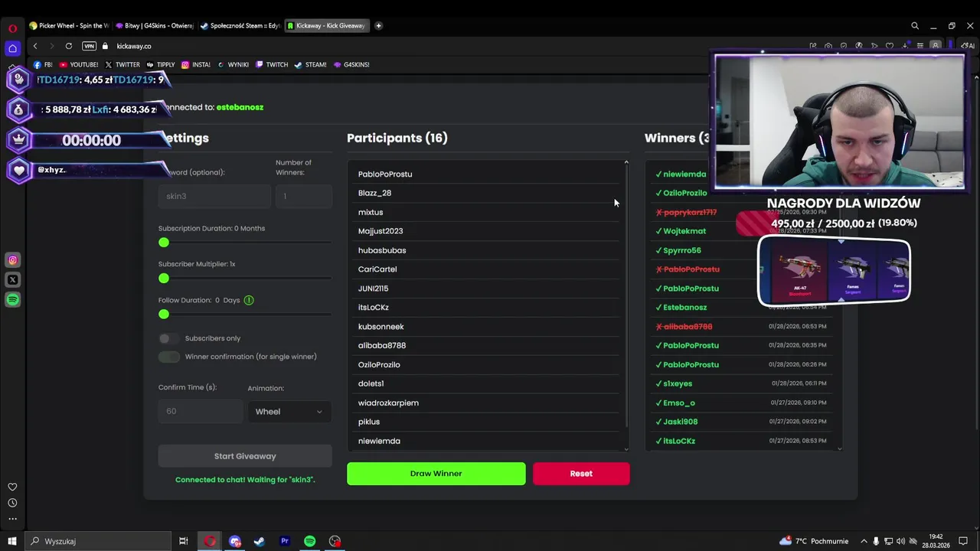Click the Opera logo menu icon
Screen dimensions: 980x551
12,28
